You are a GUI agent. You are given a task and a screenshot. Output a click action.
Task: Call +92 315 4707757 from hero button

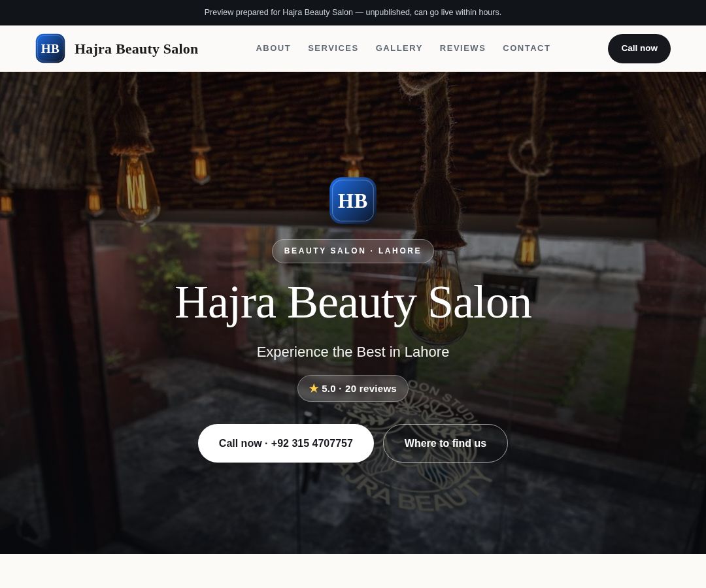286,443
